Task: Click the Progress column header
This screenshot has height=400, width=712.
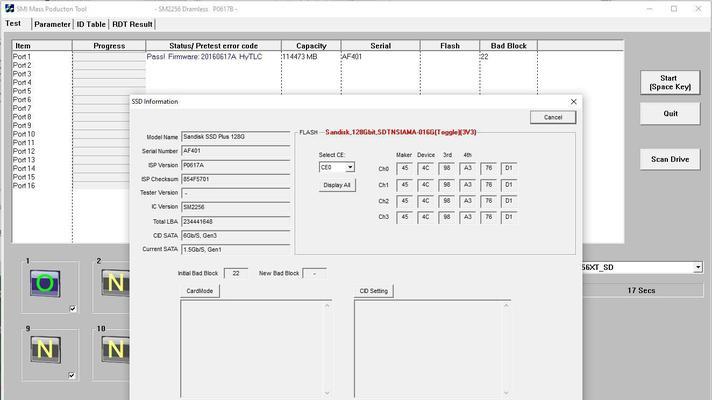Action: [x=109, y=46]
